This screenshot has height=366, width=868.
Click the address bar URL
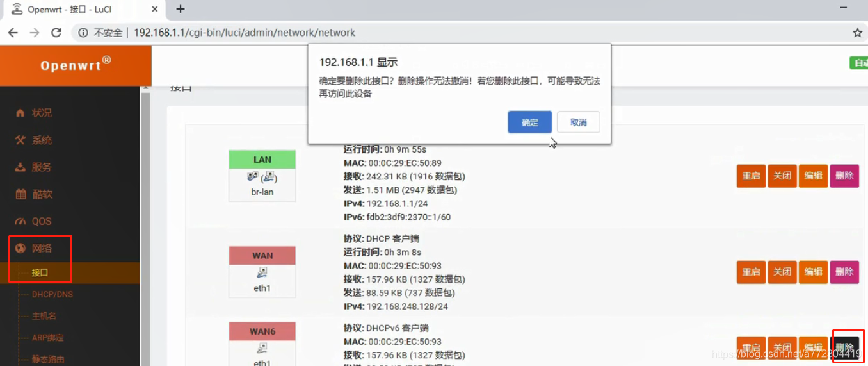tap(245, 33)
